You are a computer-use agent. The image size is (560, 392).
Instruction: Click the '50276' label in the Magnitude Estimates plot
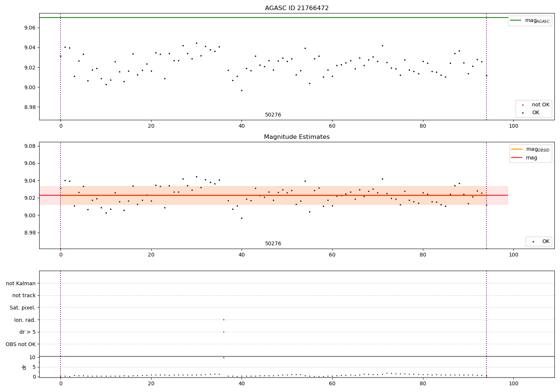click(x=273, y=243)
